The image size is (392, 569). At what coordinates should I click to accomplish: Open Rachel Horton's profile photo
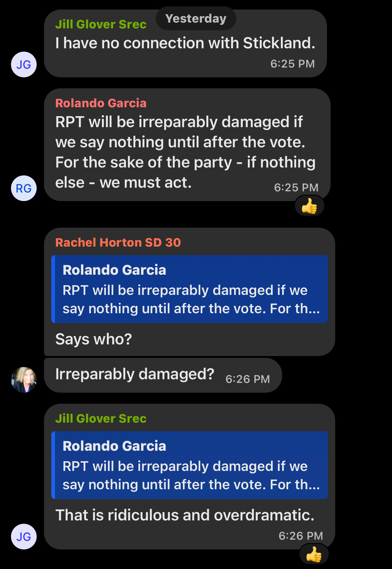point(24,380)
